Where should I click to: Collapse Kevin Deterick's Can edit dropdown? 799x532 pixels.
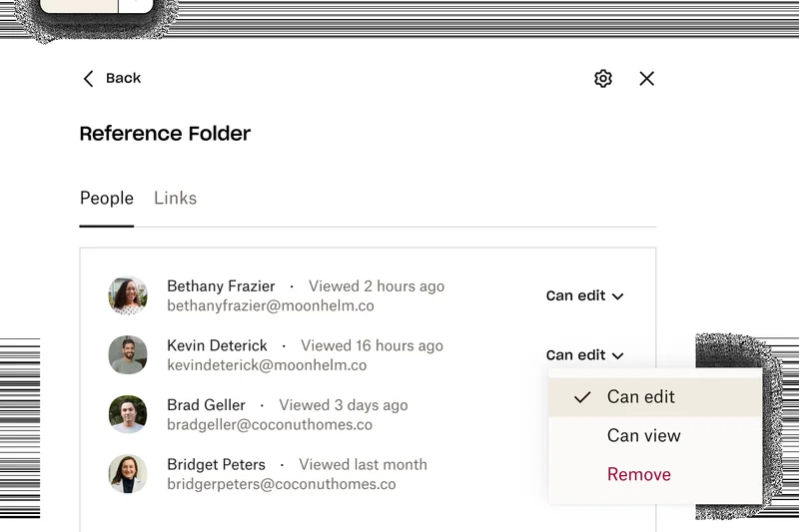[584, 355]
